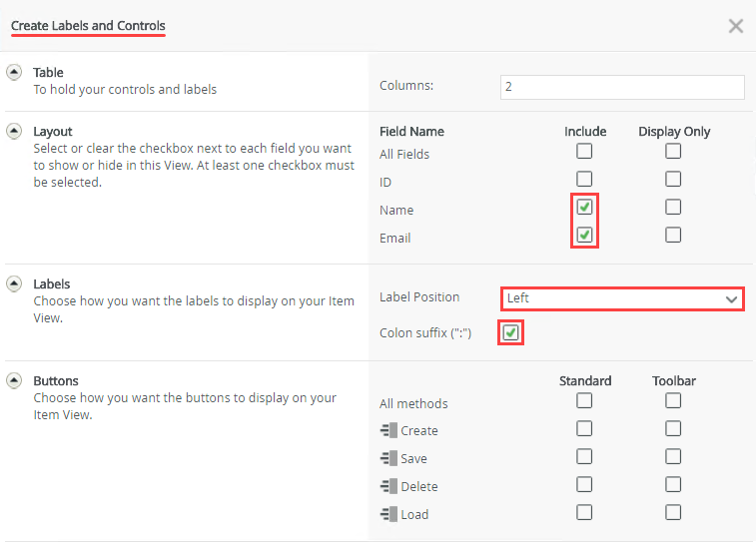This screenshot has height=542, width=756.
Task: Check Toolbar for the Save method
Action: pyautogui.click(x=673, y=457)
